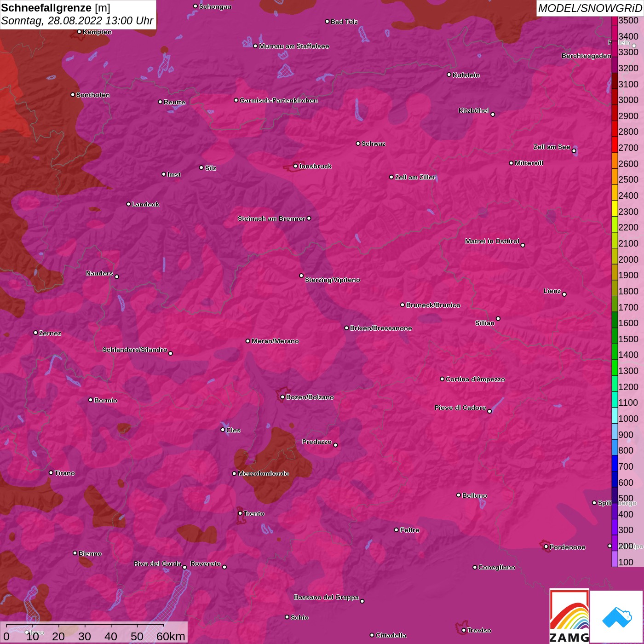Click the Schio label
Viewport: 644px width, 644px height.
tap(300, 617)
